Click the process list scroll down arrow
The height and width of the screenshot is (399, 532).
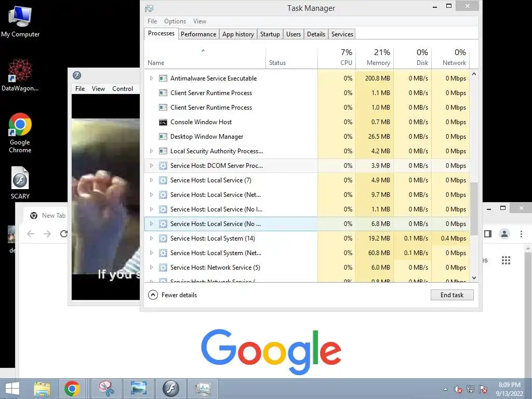click(x=474, y=278)
